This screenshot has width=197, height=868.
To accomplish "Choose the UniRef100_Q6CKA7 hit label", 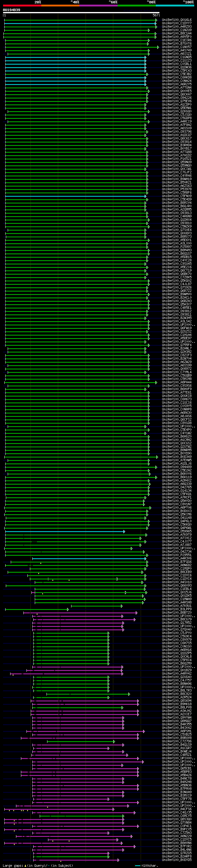I will click(176, 94).
